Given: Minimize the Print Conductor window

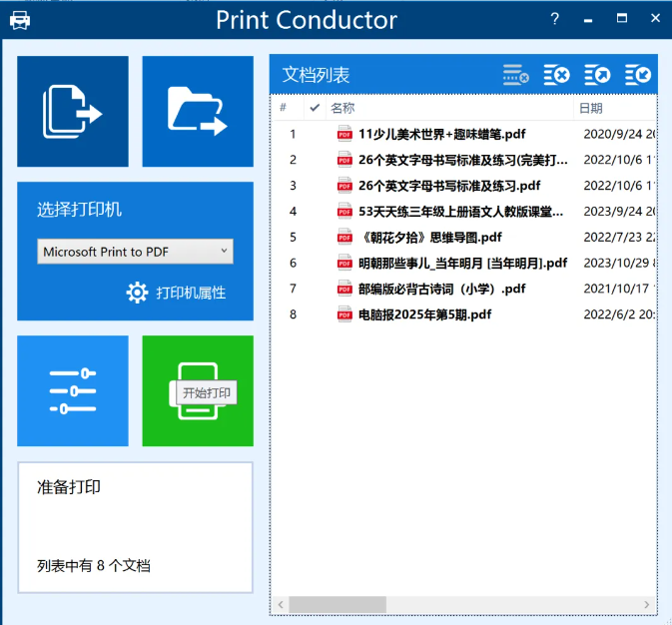Looking at the screenshot, I should tap(588, 20).
